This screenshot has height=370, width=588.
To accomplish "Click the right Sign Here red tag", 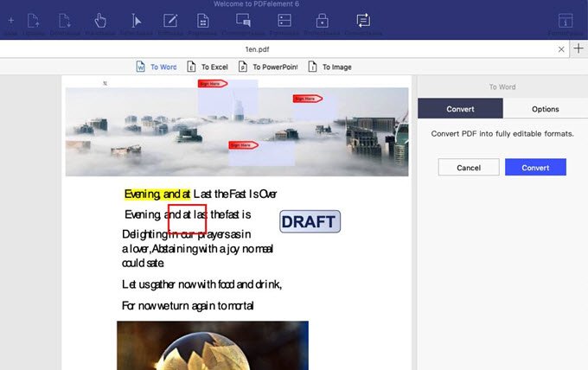I will pos(308,99).
